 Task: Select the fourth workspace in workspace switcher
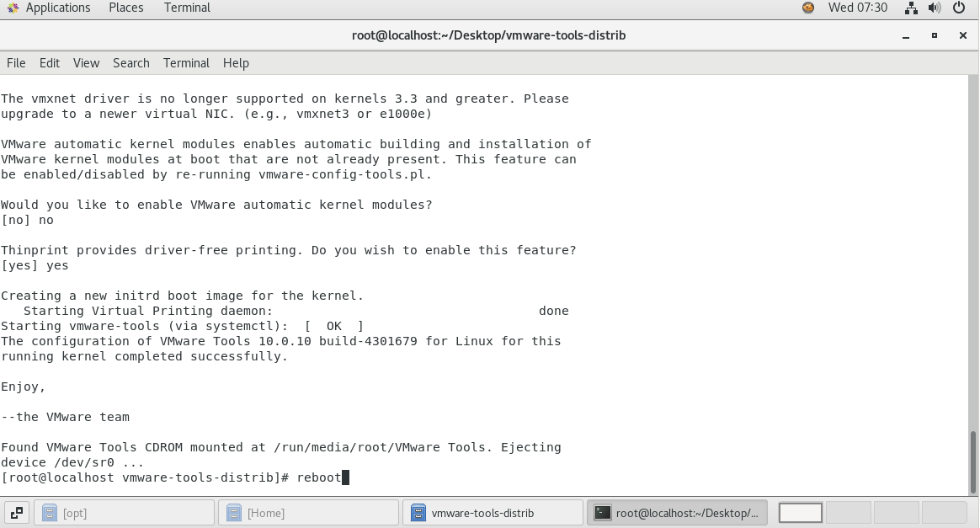click(945, 513)
